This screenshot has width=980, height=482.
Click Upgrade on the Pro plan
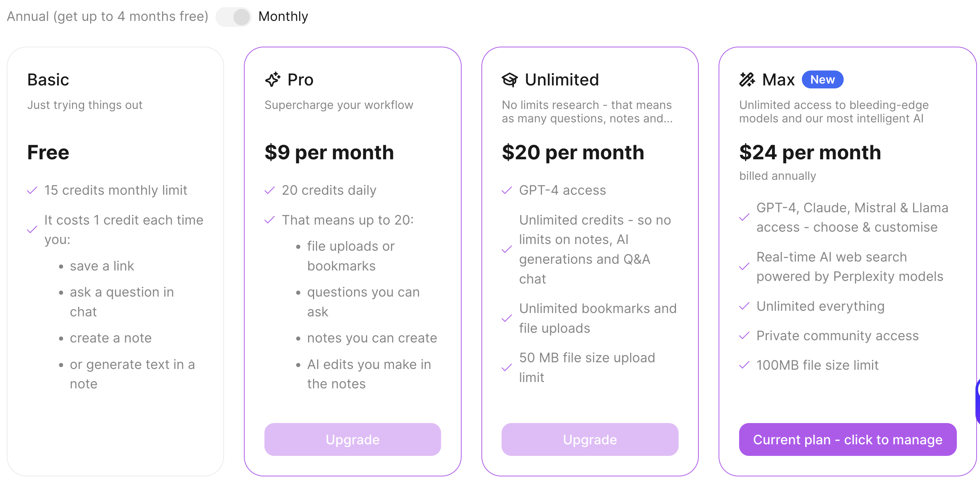352,439
